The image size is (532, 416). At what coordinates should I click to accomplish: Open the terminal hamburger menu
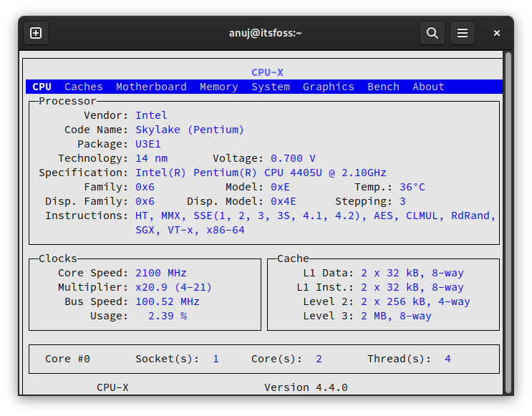pos(463,33)
